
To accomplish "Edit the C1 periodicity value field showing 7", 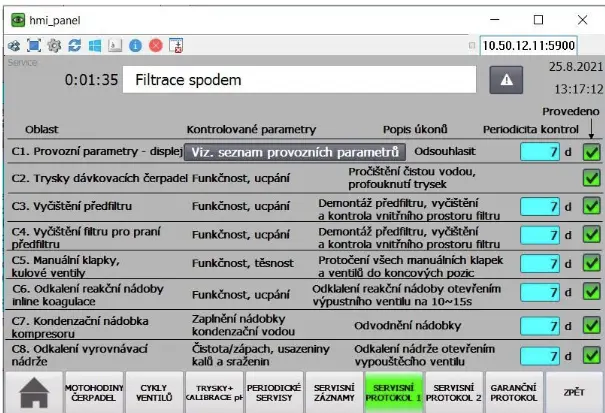I will (540, 152).
